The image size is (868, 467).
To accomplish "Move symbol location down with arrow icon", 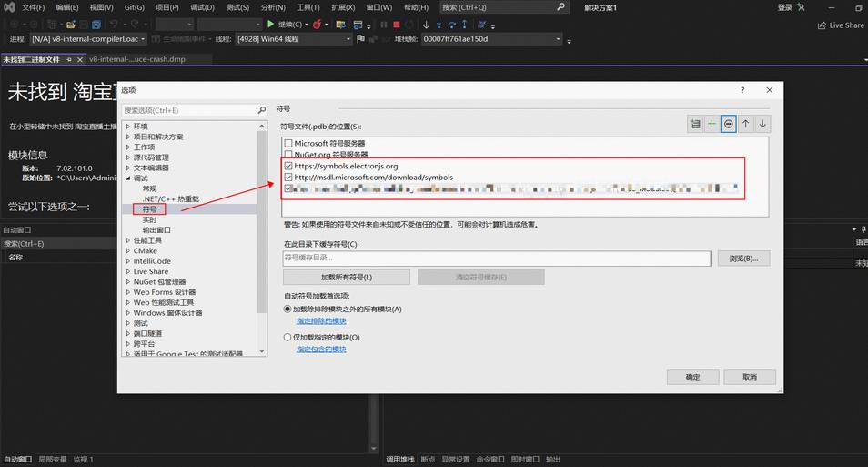I will pyautogui.click(x=762, y=124).
